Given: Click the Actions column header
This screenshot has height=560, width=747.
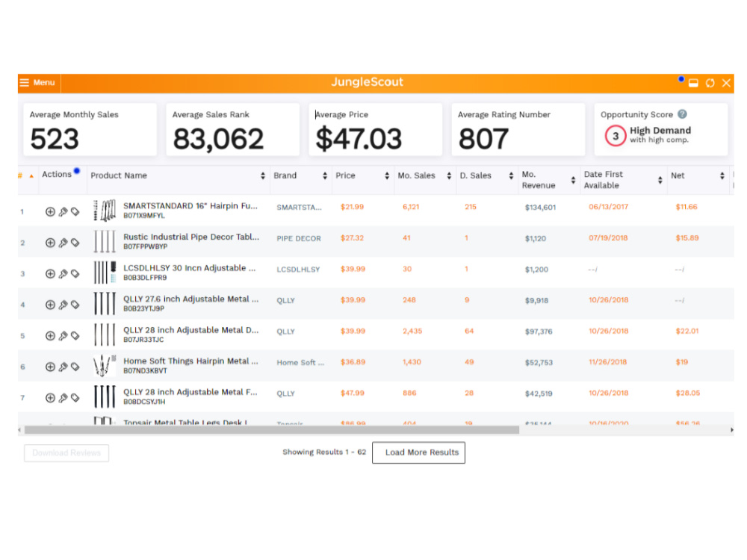Looking at the screenshot, I should [x=57, y=174].
